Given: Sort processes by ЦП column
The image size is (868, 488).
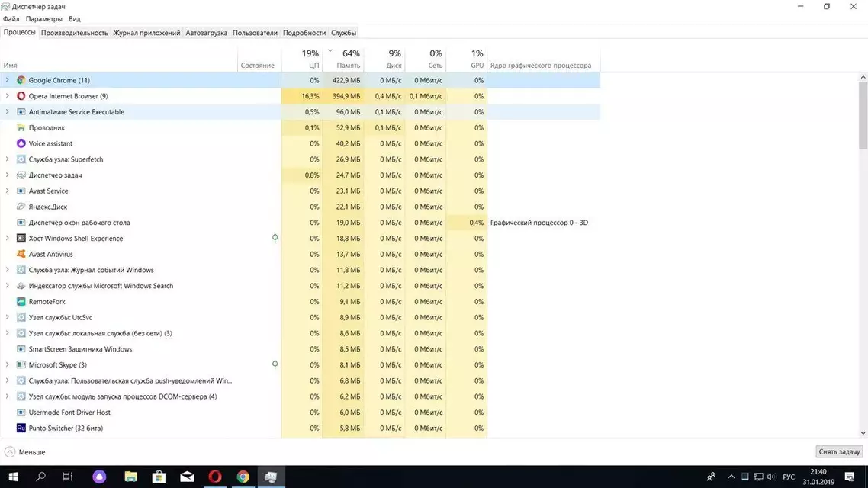Looking at the screenshot, I should click(x=302, y=59).
